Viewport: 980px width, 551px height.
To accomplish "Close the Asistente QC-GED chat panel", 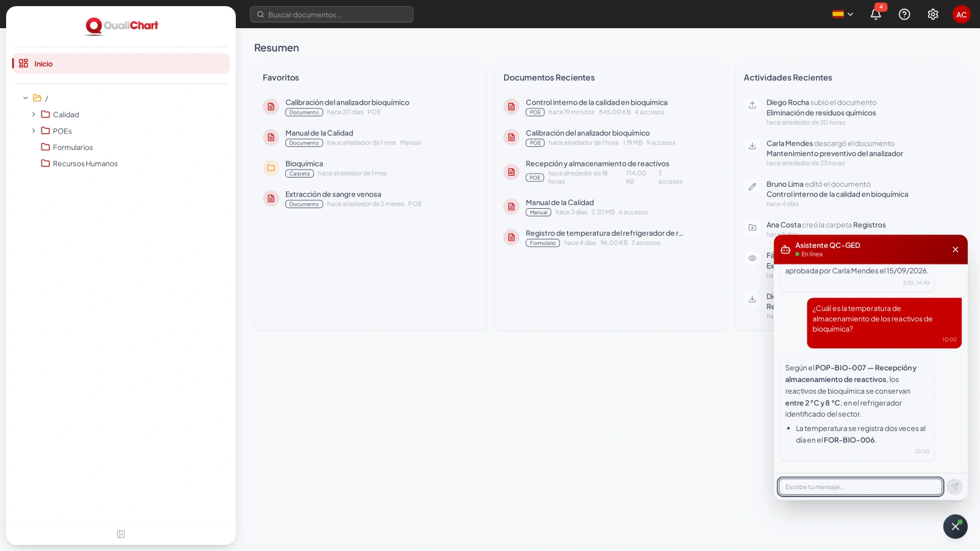I will click(956, 250).
